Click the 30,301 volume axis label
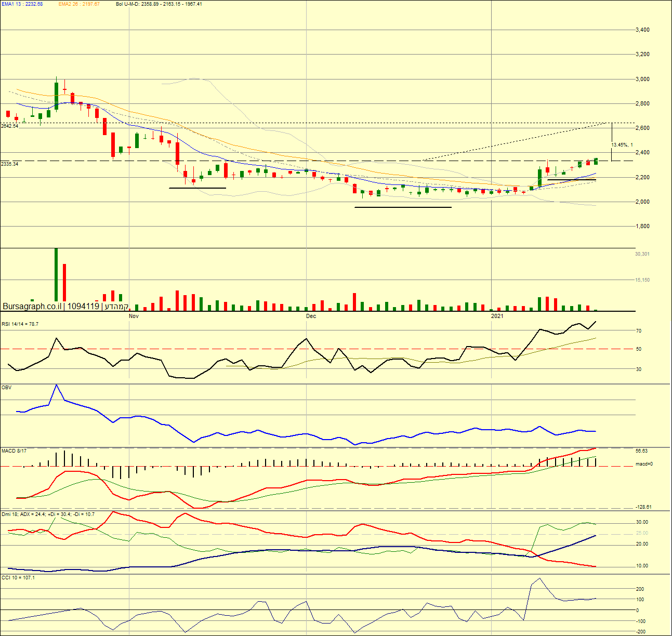Image resolution: width=672 pixels, height=636 pixels. [x=642, y=254]
